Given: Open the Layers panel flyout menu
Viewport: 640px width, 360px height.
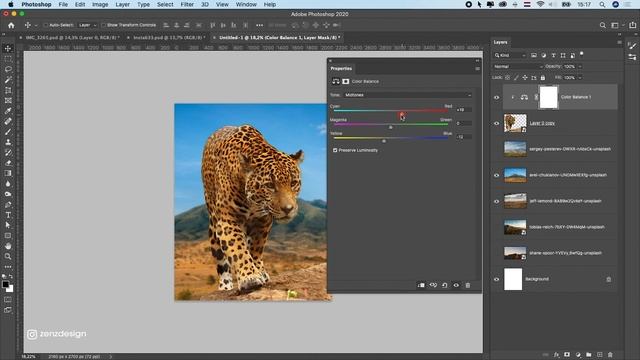Looking at the screenshot, I should pyautogui.click(x=620, y=42).
